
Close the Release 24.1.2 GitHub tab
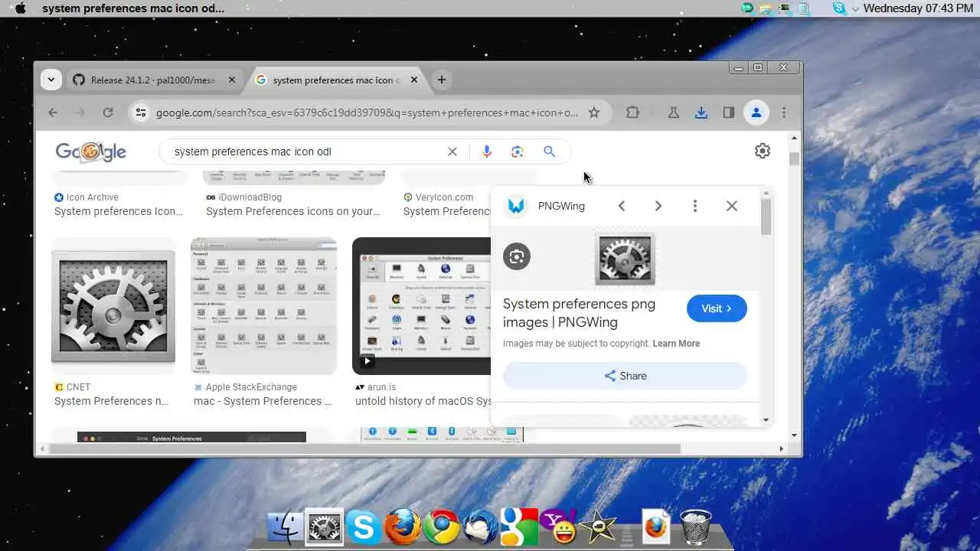[x=232, y=80]
